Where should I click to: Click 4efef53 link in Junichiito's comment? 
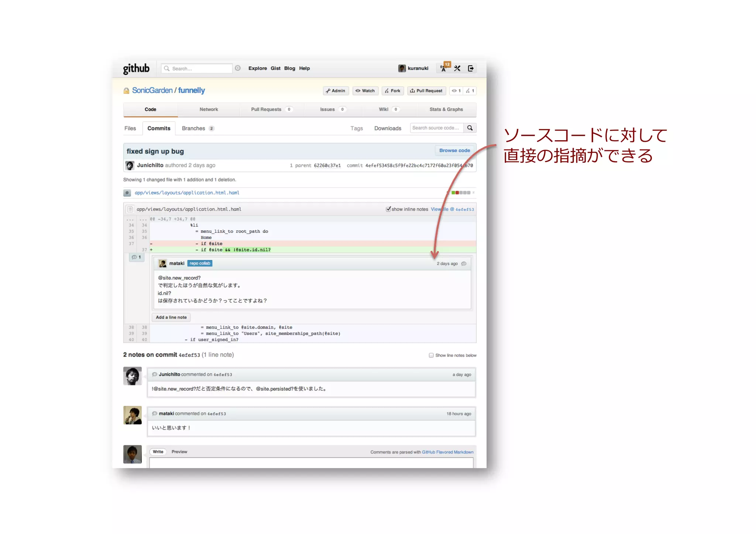tap(223, 375)
